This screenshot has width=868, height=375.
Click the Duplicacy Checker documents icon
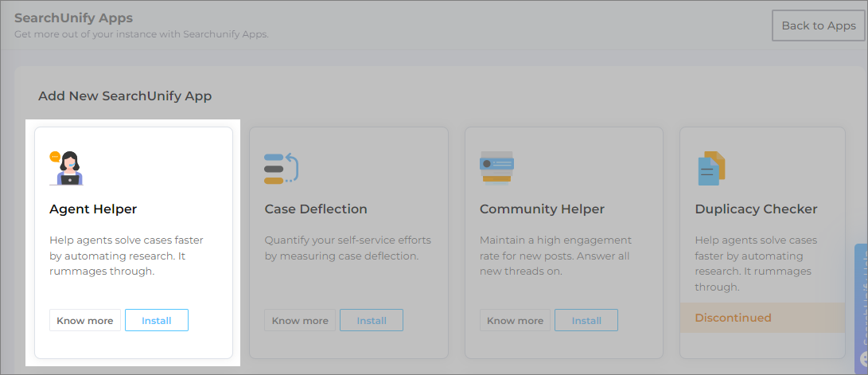point(710,168)
